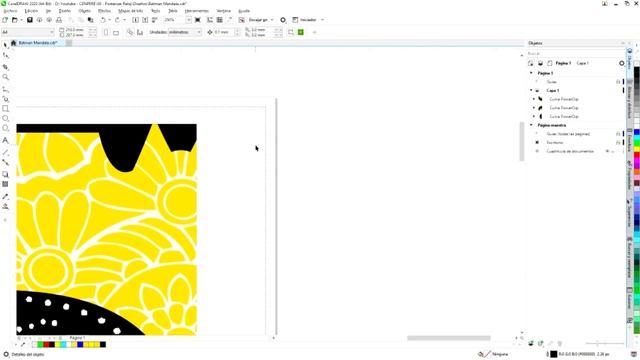Select the Pick tool in the toolbox
The image size is (640, 360).
click(5, 45)
